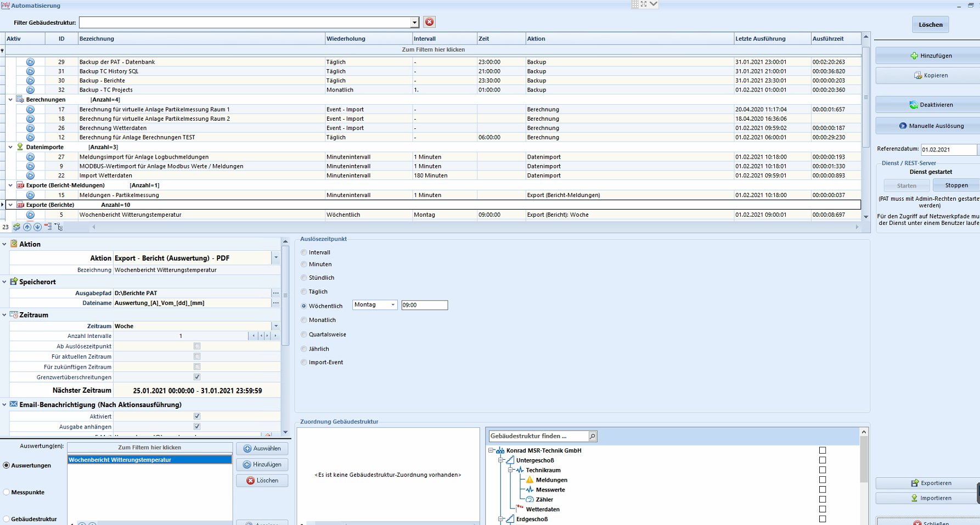Choose the Import-Event radio option

304,362
